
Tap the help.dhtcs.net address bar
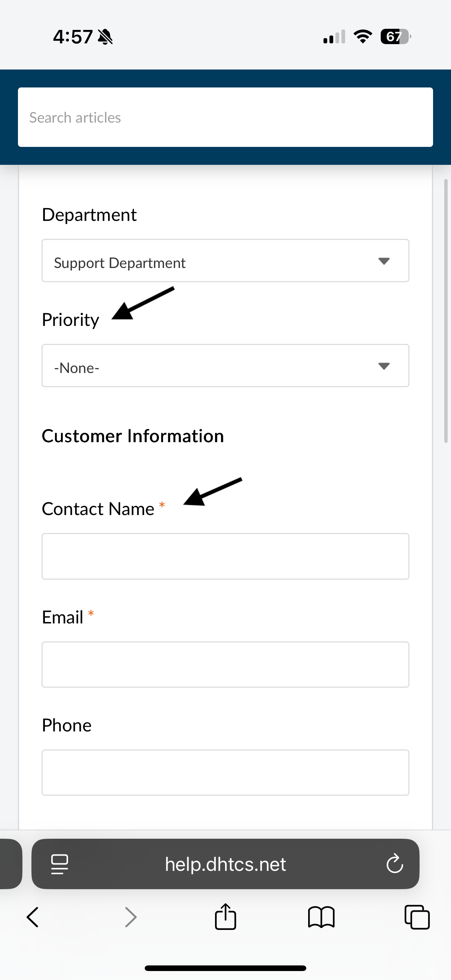(225, 864)
